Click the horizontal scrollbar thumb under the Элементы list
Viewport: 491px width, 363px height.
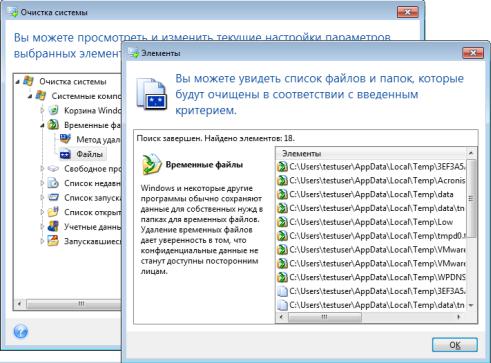tap(324, 317)
